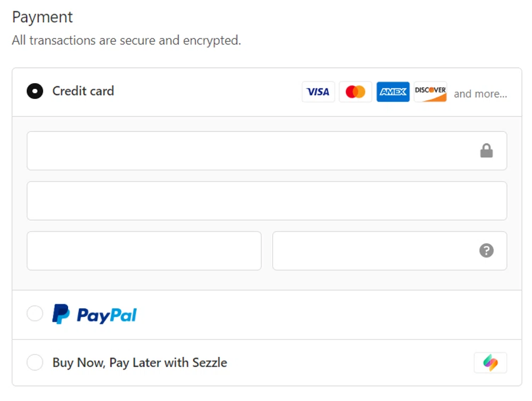Viewport: 532px width, 401px height.
Task: Click the PayPal logo
Action: pyautogui.click(x=94, y=314)
